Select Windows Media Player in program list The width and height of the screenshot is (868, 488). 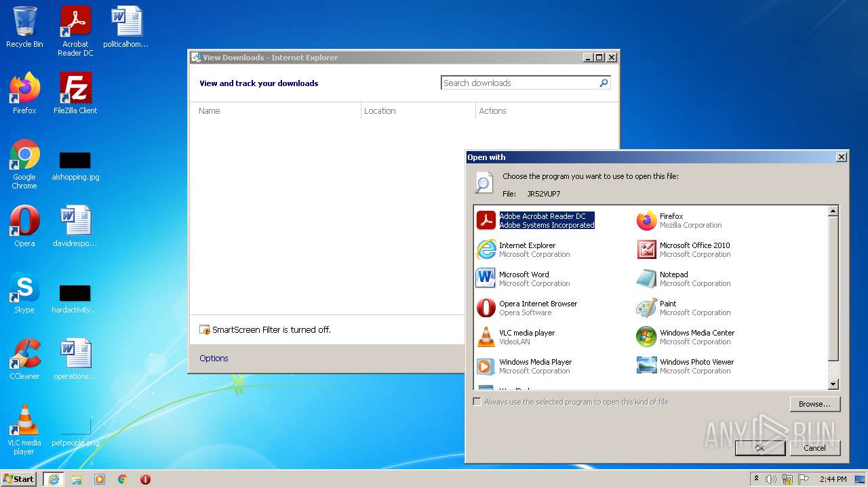tap(524, 366)
